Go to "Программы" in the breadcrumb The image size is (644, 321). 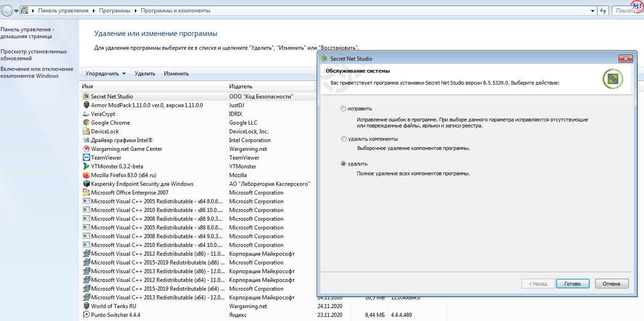[x=115, y=11]
